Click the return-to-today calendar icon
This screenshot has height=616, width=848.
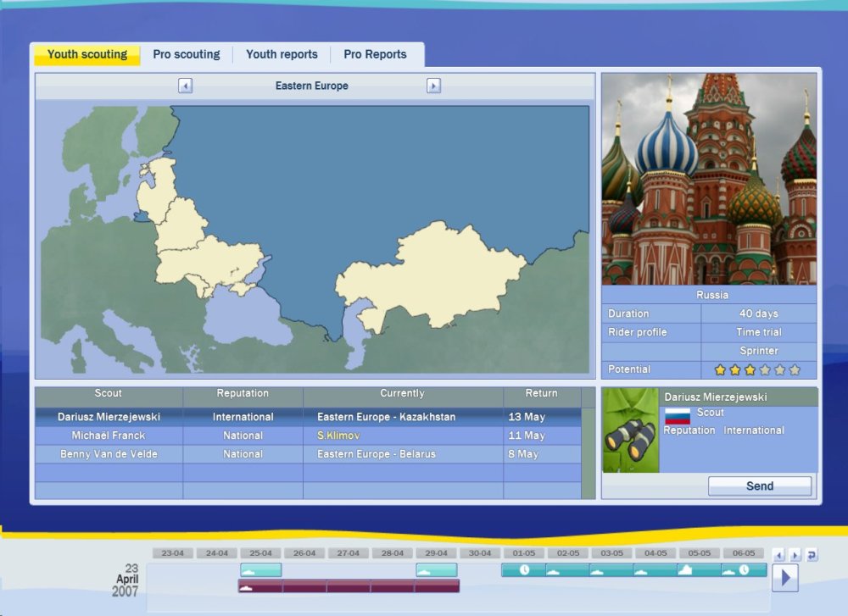click(x=812, y=555)
